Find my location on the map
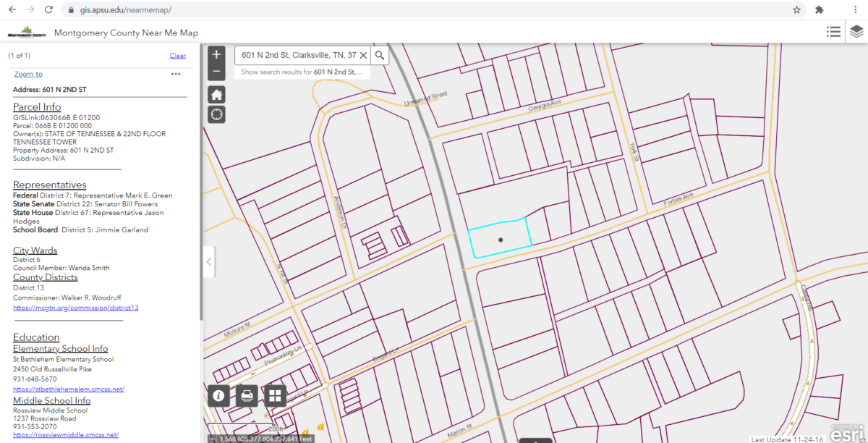Image resolution: width=868 pixels, height=443 pixels. click(x=216, y=114)
